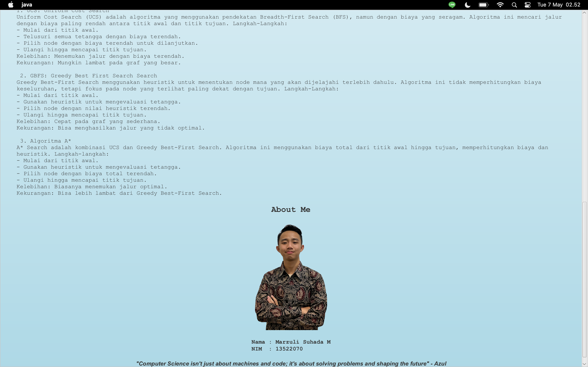
Task: Open Control Center icon
Action: 528,5
